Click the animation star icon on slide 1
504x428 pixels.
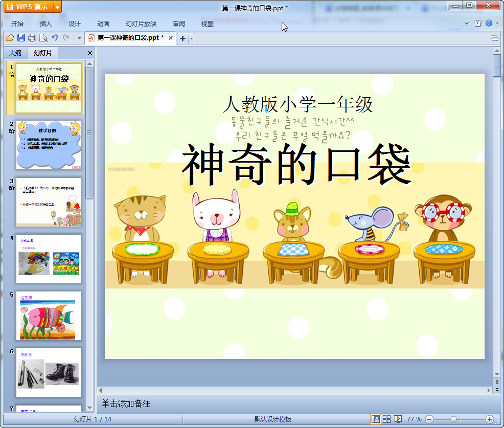pyautogui.click(x=12, y=74)
